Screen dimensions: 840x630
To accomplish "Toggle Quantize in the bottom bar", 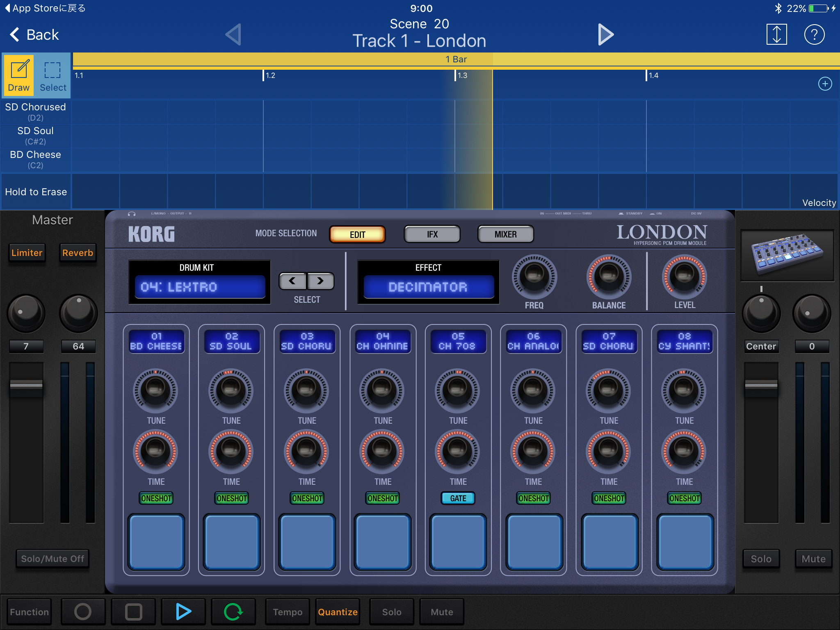I will [x=338, y=612].
